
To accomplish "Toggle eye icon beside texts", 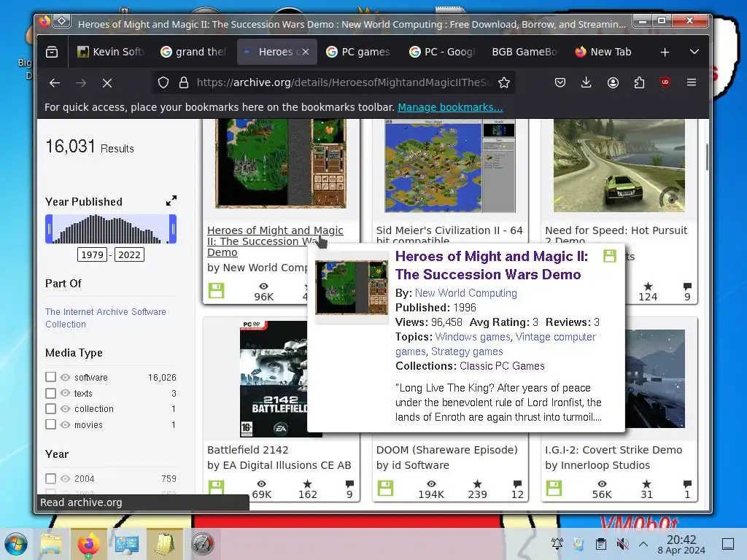I will coord(65,393).
